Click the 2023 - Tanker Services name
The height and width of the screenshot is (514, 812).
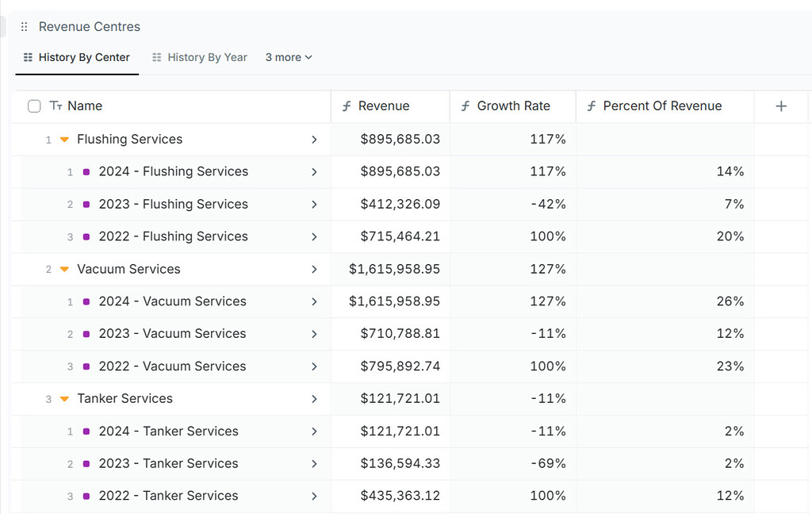(x=168, y=464)
